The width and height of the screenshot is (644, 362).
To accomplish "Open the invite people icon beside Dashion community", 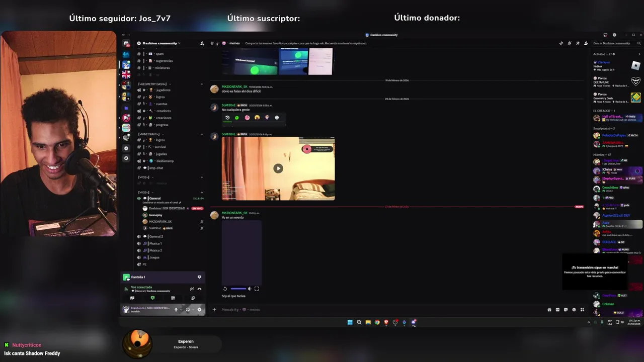I will [x=202, y=43].
